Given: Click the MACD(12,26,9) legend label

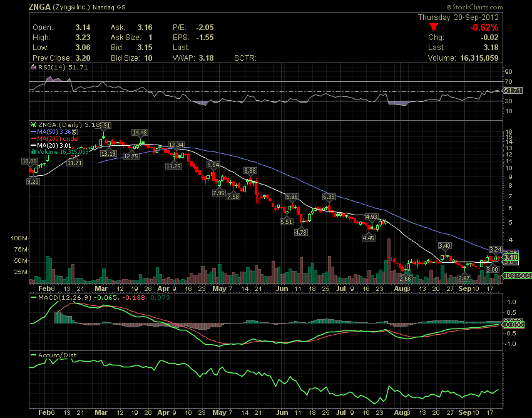Looking at the screenshot, I should (65, 298).
